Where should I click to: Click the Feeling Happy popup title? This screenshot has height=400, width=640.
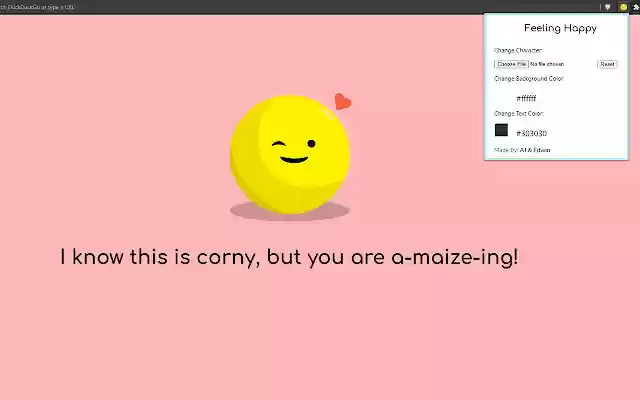coord(560,28)
